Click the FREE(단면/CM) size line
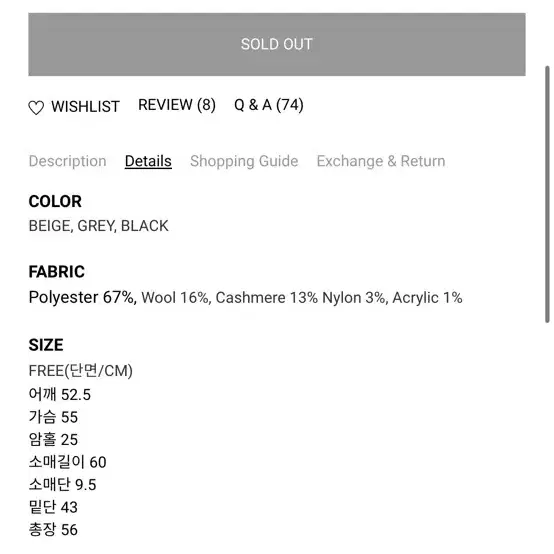 81,371
